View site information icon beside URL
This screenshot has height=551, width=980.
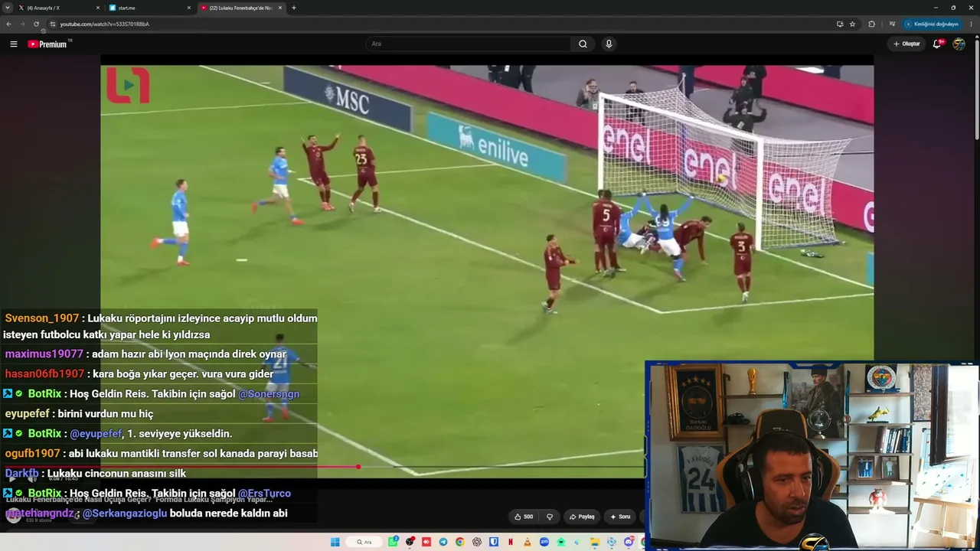[52, 24]
